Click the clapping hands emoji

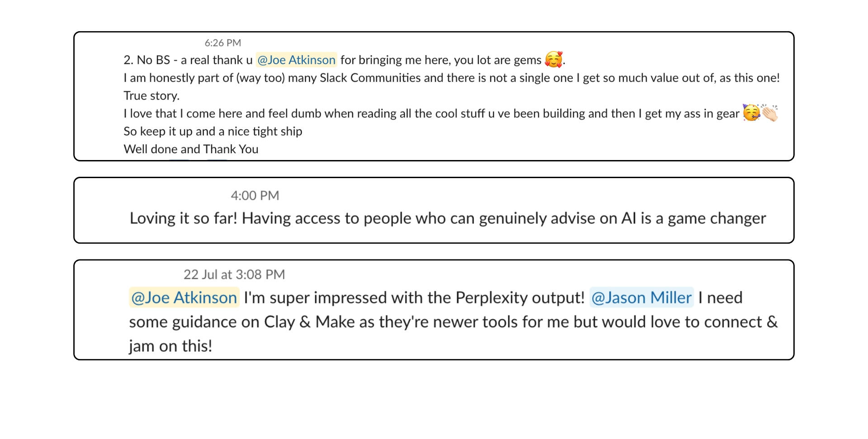(769, 113)
